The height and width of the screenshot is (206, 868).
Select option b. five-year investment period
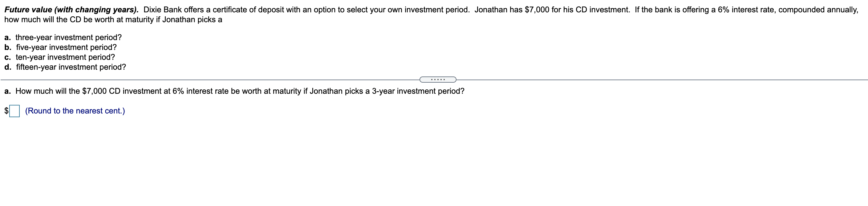coord(66,47)
